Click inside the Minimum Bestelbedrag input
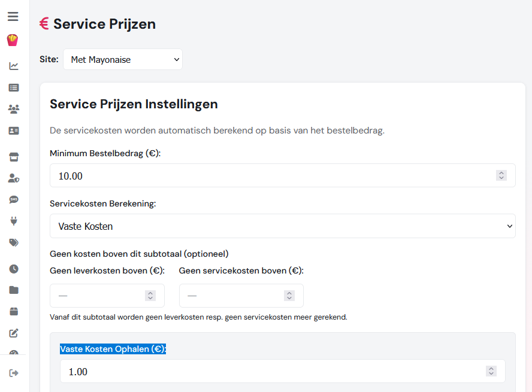This screenshot has width=532, height=392. (x=240, y=175)
